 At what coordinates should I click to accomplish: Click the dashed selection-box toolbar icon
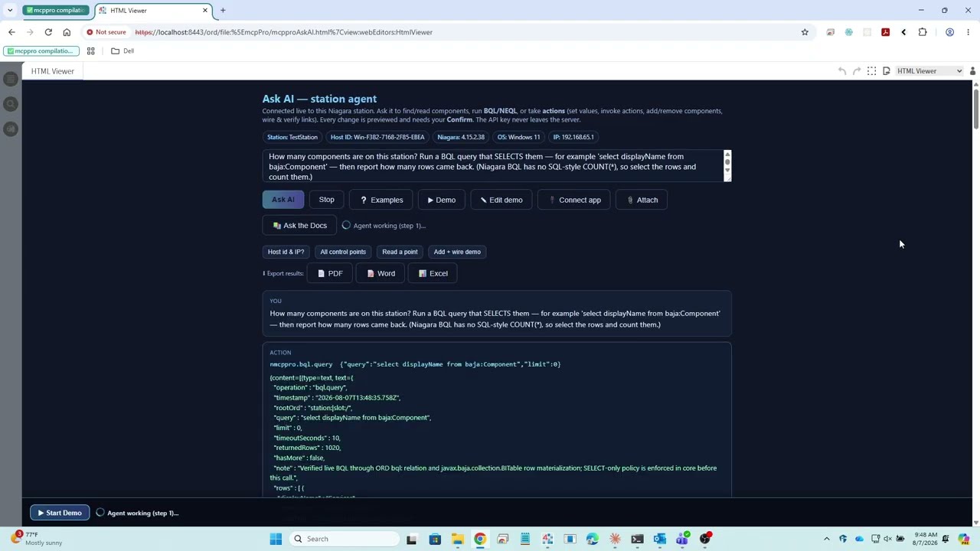pos(871,71)
